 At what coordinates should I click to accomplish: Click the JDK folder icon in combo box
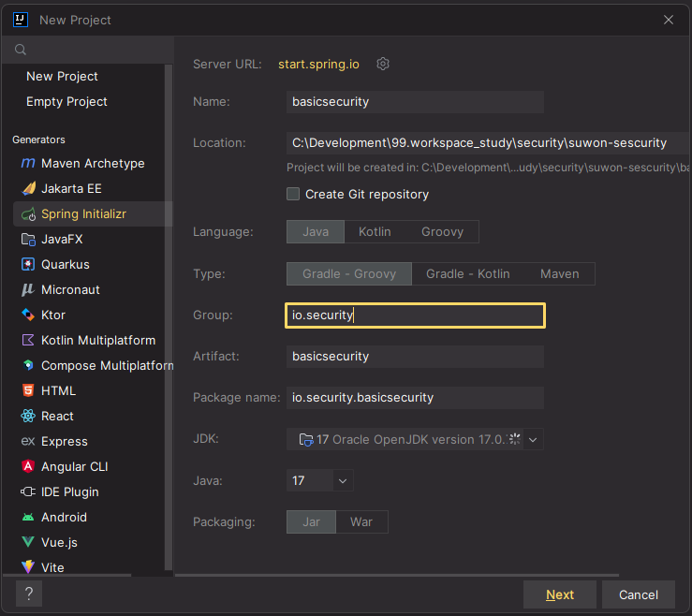[306, 439]
